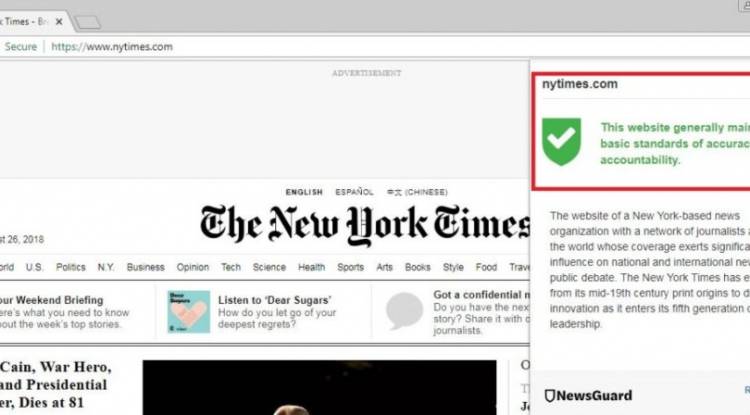The height and width of the screenshot is (415, 750).
Task: Close the New York Times browser tab
Action: click(x=59, y=22)
